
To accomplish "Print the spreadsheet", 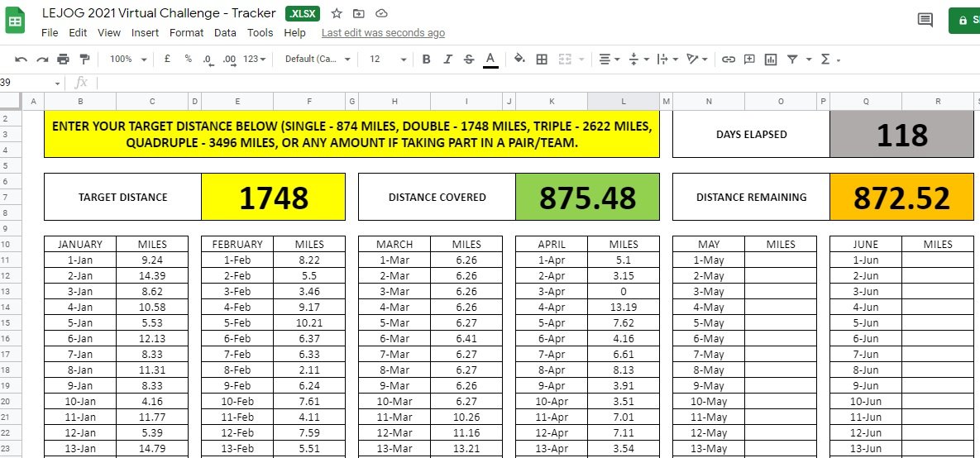I will pyautogui.click(x=63, y=60).
